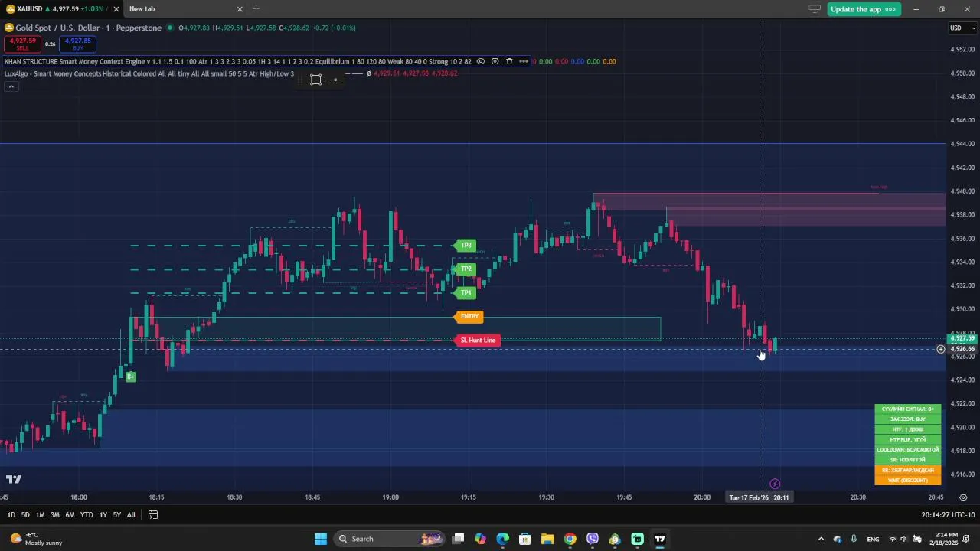The image size is (980, 551).
Task: Open the USD currency dropdown
Action: (x=962, y=28)
